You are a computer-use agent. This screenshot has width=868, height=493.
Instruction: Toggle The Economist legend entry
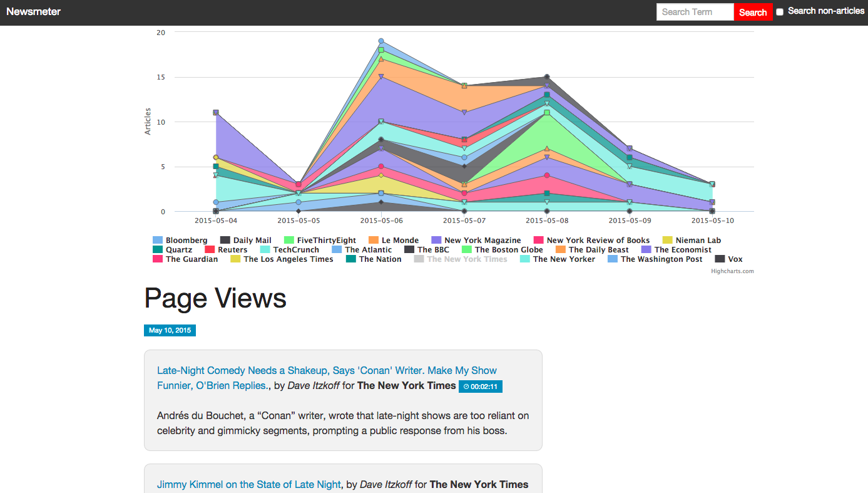(x=677, y=250)
